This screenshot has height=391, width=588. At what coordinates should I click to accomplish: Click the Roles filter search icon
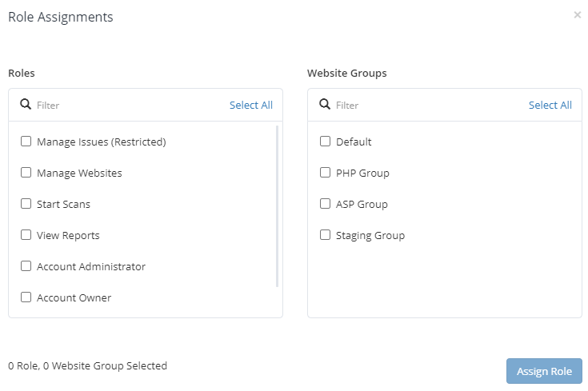26,105
